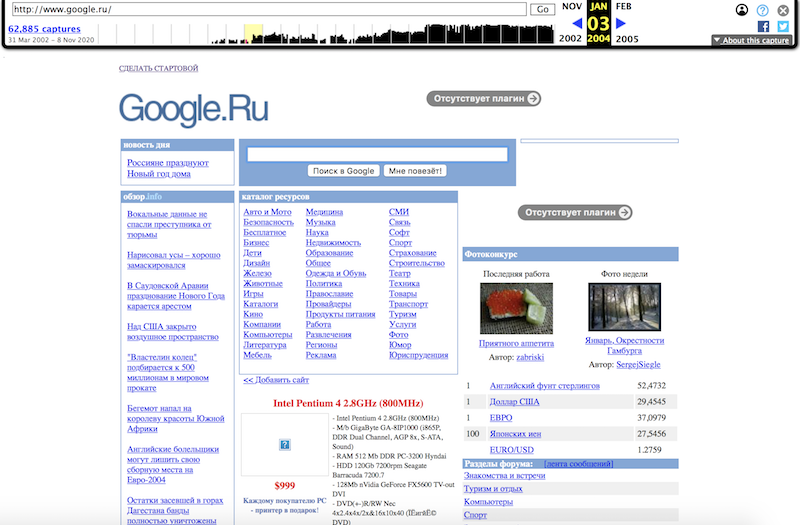Click the missing plugin placeholder above Фотоконкурс
This screenshot has width=800, height=525.
[x=575, y=212]
